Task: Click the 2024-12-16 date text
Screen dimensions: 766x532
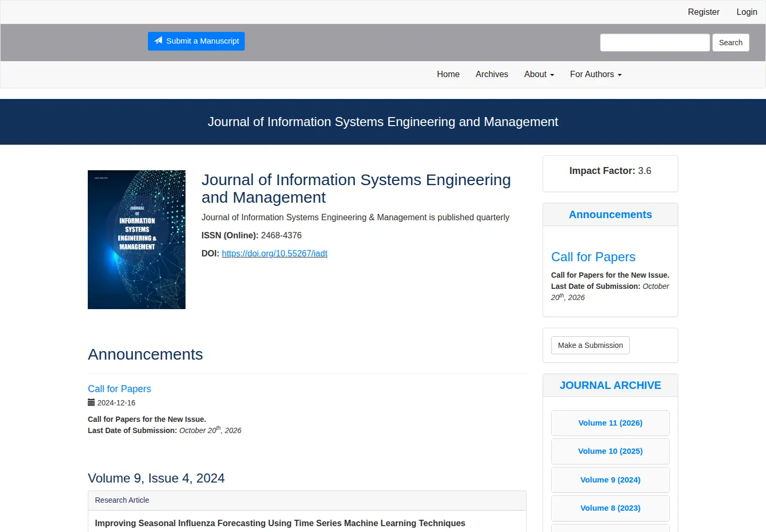Action: click(x=116, y=403)
